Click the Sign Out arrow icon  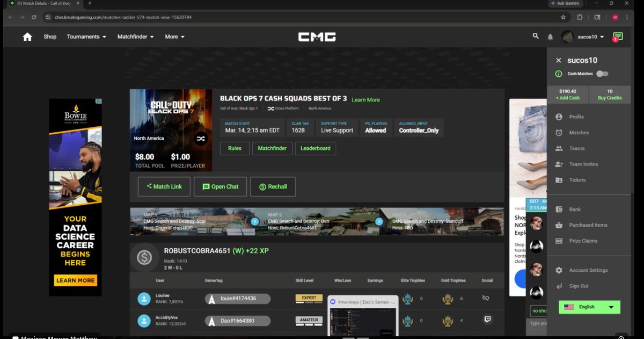[559, 286]
